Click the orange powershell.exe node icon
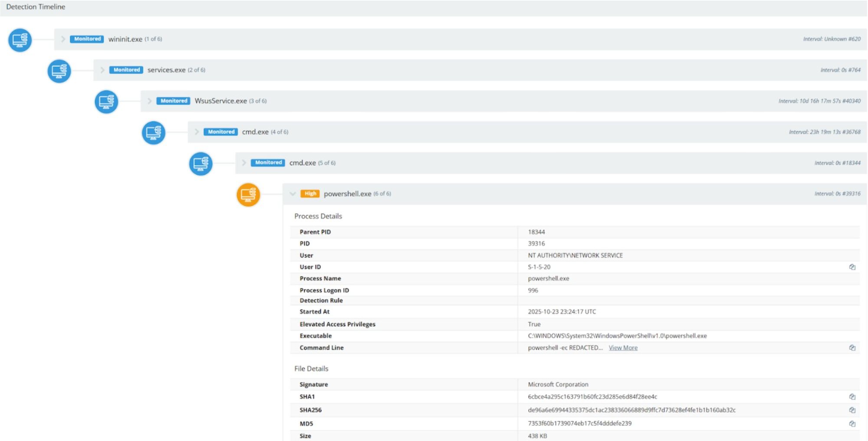Image resolution: width=868 pixels, height=441 pixels. point(248,194)
